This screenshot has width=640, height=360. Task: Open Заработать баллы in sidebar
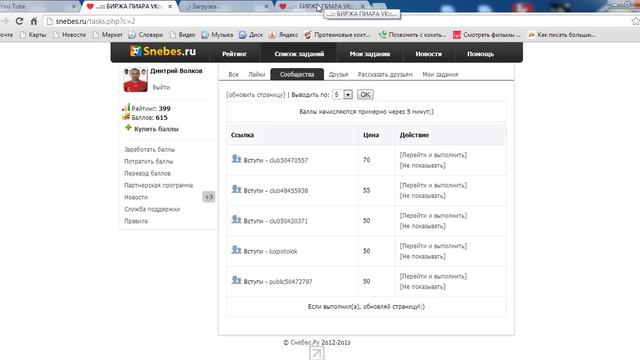[x=149, y=149]
